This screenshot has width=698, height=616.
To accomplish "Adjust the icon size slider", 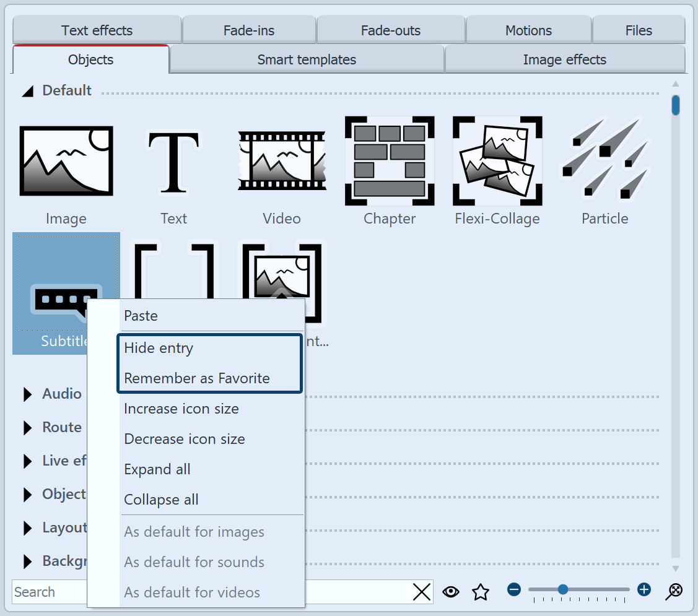I will [562, 590].
